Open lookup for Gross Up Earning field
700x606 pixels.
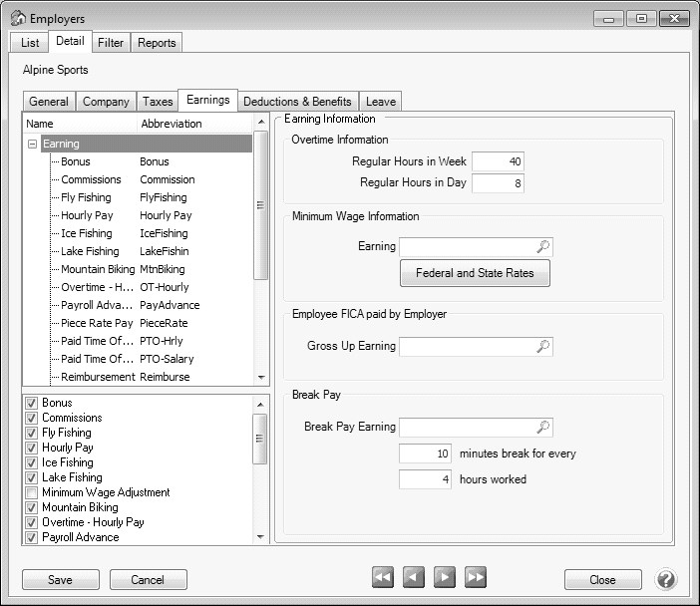coord(543,346)
